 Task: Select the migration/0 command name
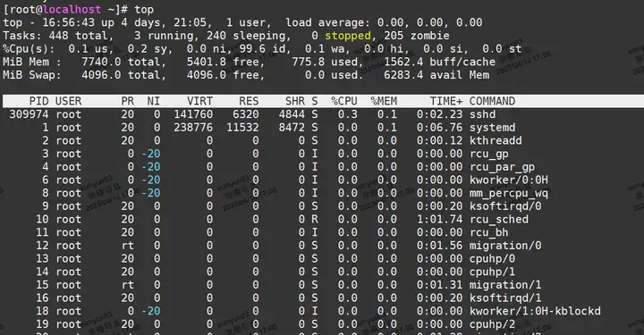tap(505, 246)
